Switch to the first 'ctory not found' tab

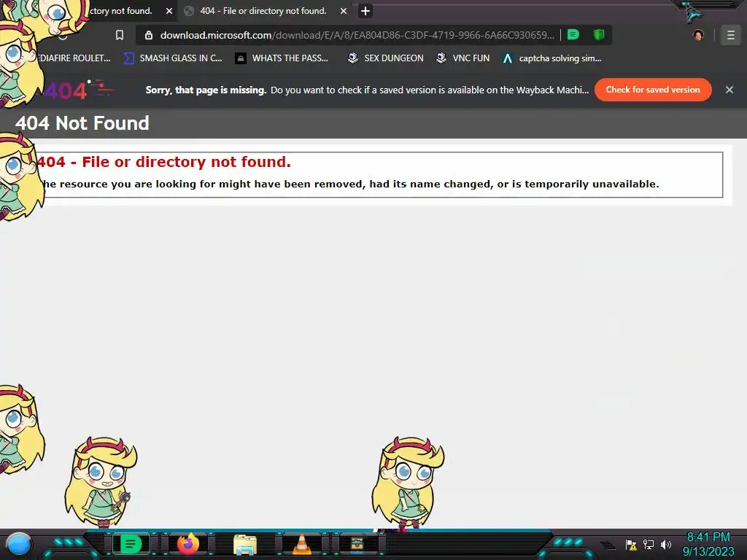[x=122, y=11]
